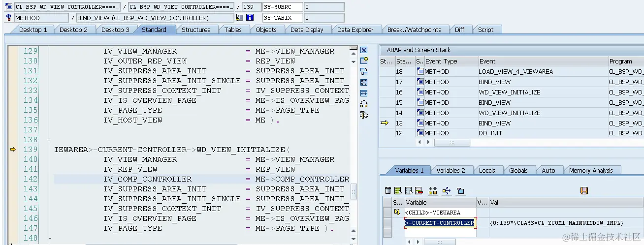Click the BIND_VIEW event name field at top

pyautogui.click(x=155, y=18)
